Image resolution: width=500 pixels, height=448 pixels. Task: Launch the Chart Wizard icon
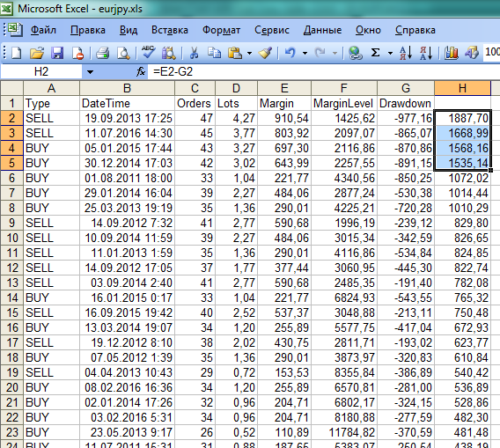pos(452,53)
